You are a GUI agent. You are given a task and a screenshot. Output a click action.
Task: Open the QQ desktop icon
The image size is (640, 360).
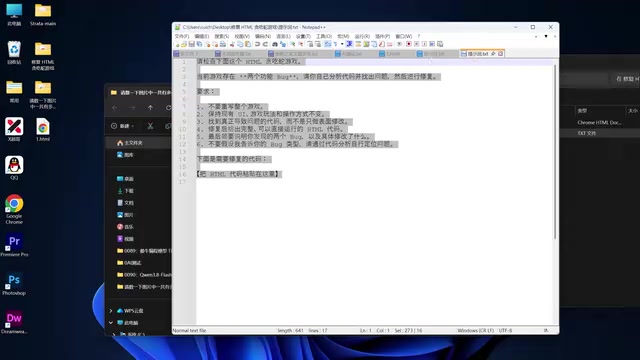click(x=14, y=168)
